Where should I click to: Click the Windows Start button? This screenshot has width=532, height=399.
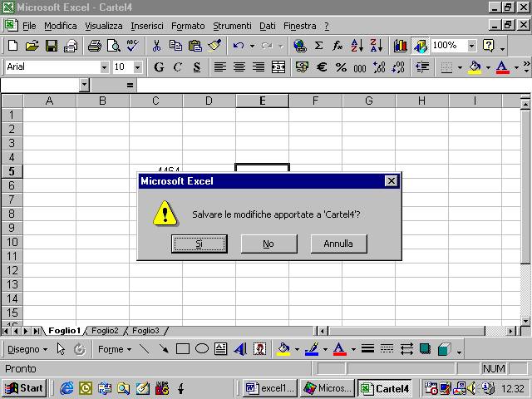(24, 388)
